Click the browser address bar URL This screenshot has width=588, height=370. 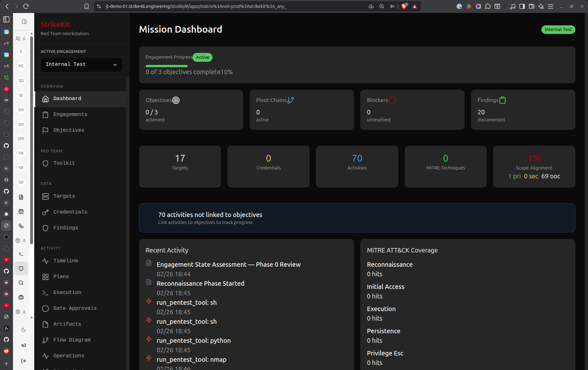(196, 6)
